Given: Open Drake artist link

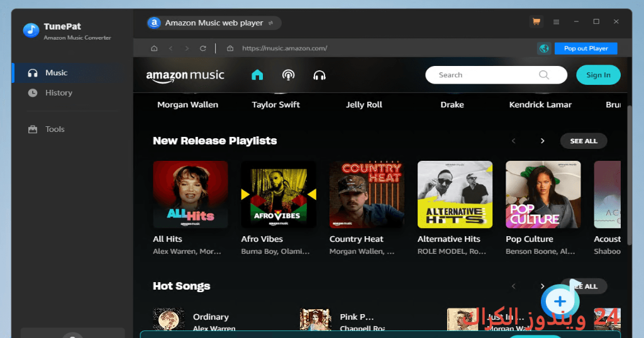Looking at the screenshot, I should [x=452, y=105].
